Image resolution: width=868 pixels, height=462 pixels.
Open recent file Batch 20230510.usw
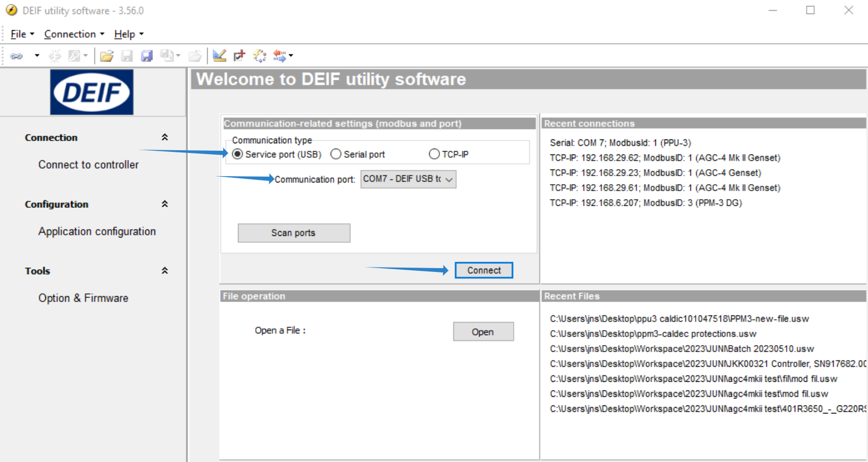682,349
